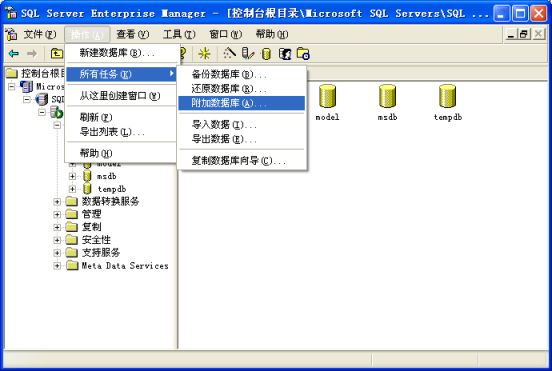Choose 刷新(F) from the action menu
The image size is (552, 371).
tap(121, 117)
